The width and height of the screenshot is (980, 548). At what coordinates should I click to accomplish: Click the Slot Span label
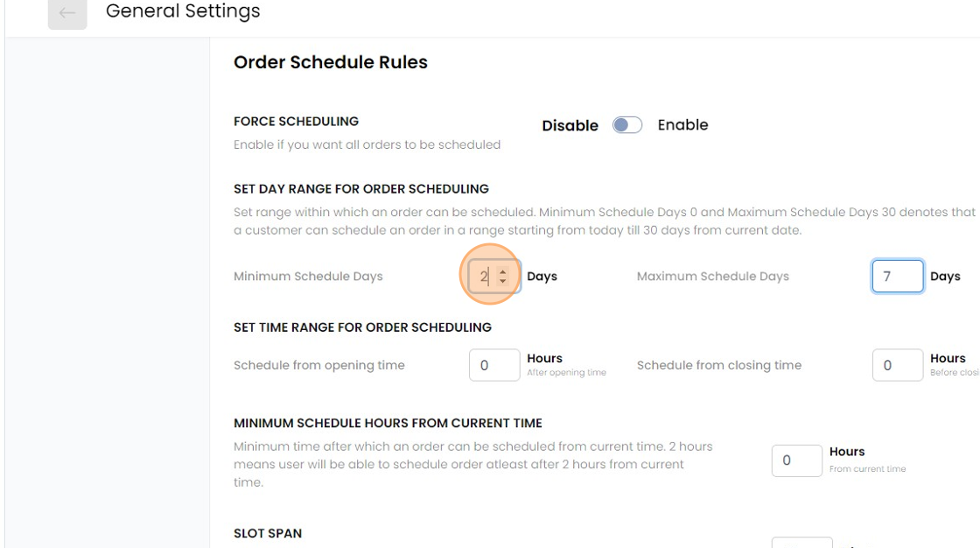(268, 533)
